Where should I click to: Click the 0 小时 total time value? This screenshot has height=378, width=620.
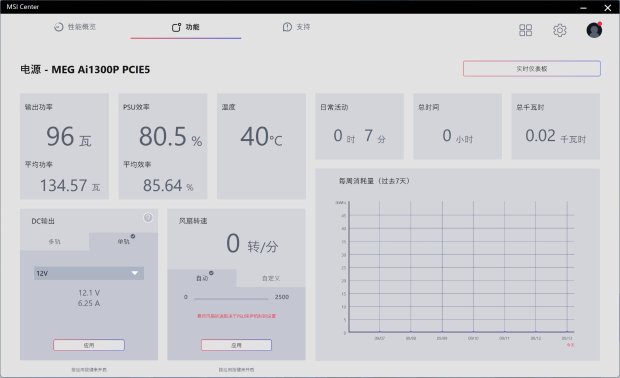click(x=457, y=136)
